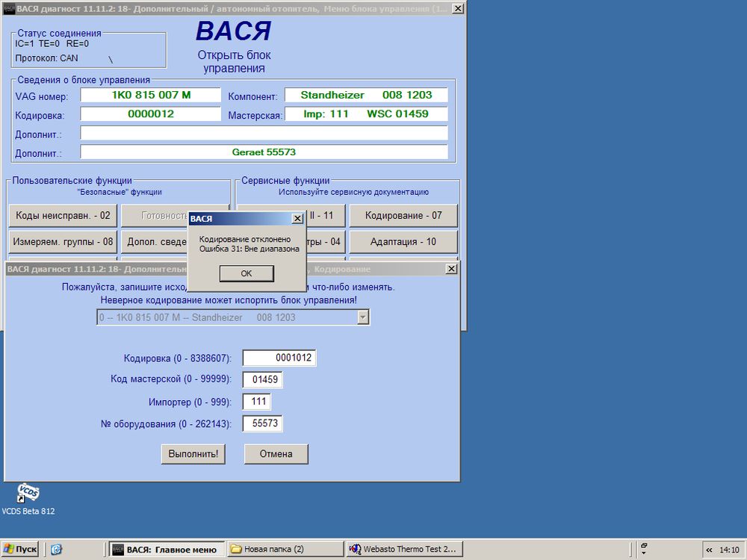Screen dimensions: 747x560
Task: Expand hidden tray icons chevron
Action: [709, 550]
